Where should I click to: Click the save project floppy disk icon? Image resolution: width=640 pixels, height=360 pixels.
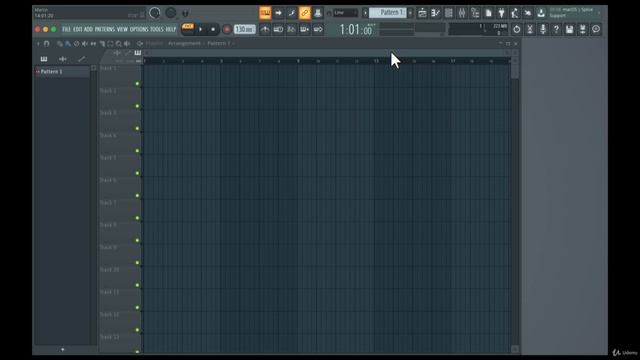[x=569, y=29]
